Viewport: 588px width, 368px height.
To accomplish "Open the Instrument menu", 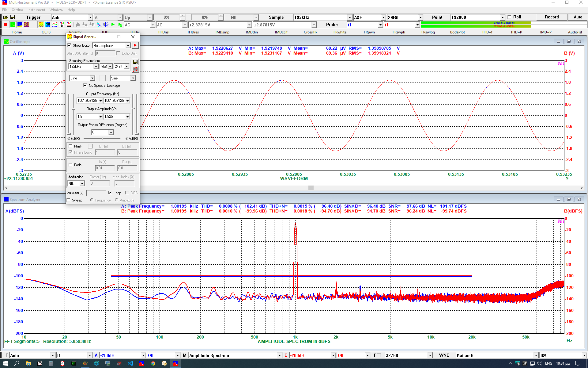I will click(36, 10).
